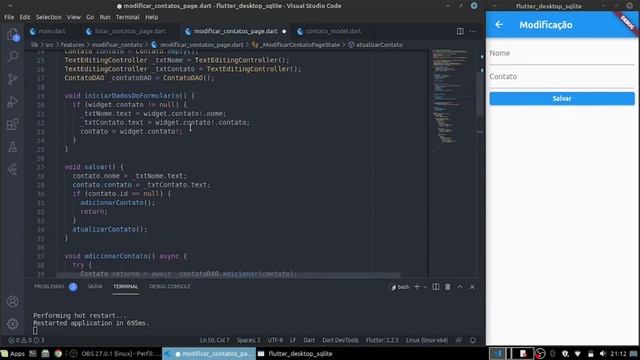Open status bar notifications bell

tap(473, 340)
